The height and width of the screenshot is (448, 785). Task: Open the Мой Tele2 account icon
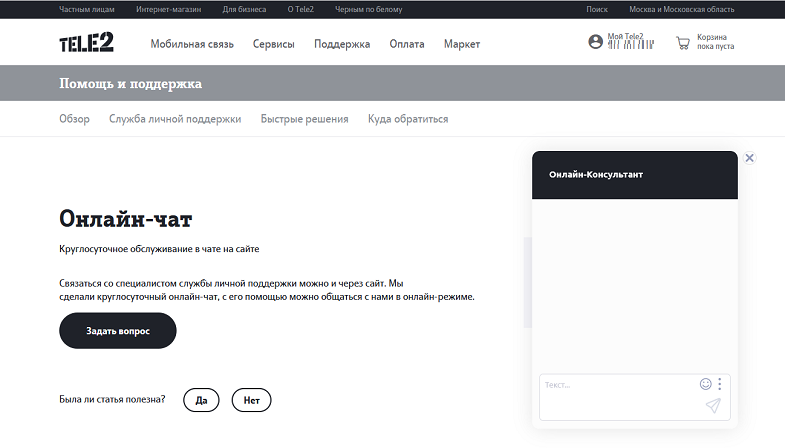[x=595, y=42]
